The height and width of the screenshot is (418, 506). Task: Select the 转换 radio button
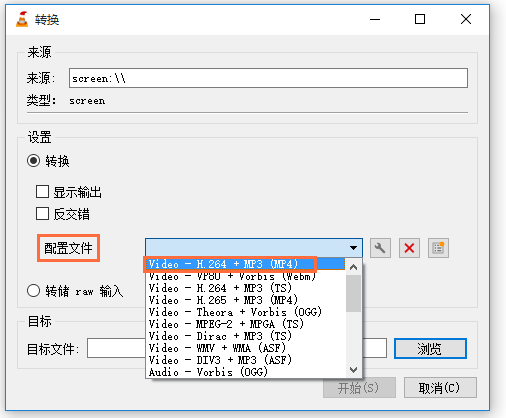pyautogui.click(x=33, y=161)
